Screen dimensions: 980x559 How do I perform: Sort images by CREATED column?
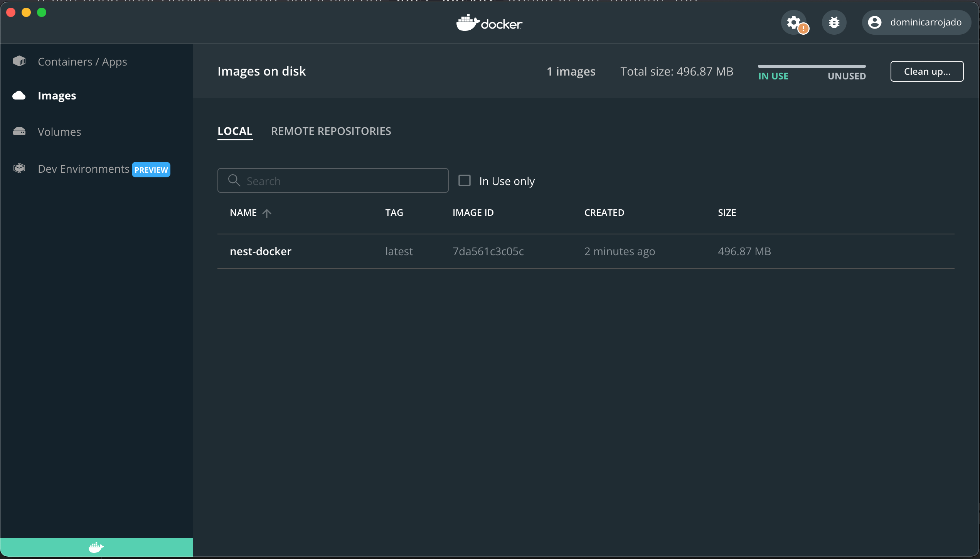pyautogui.click(x=605, y=212)
